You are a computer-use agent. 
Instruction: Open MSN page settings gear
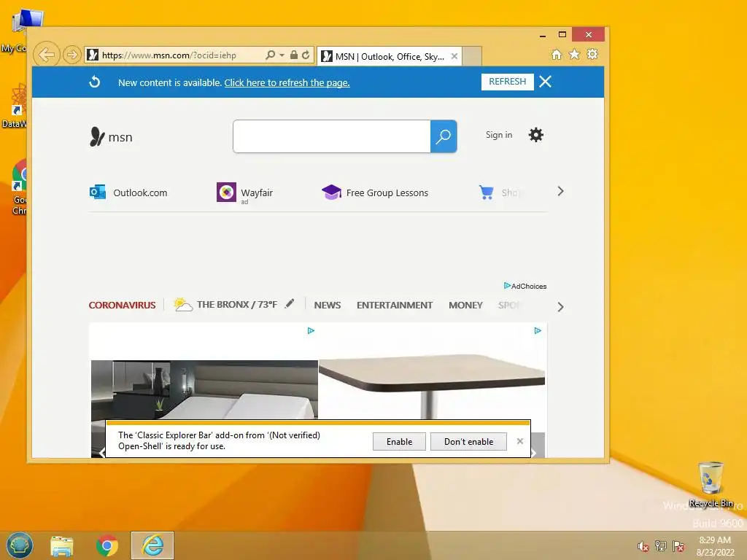coord(536,135)
